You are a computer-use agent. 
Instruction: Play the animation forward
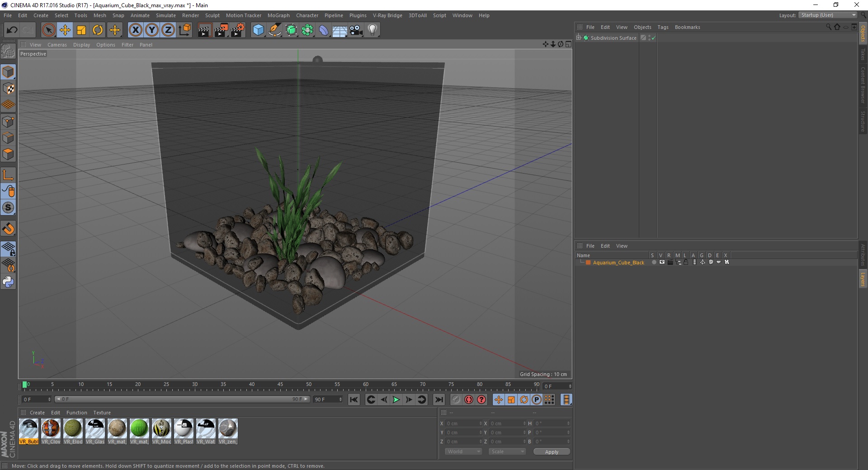click(396, 399)
